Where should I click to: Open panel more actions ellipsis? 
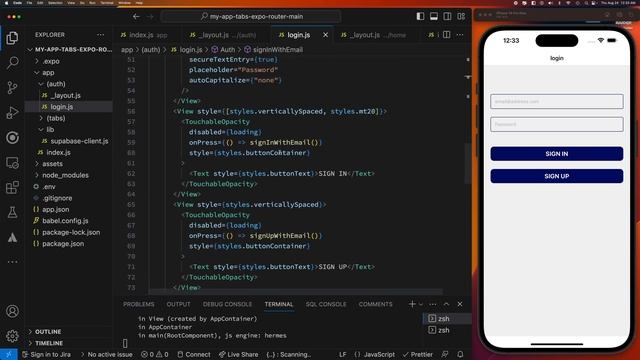point(433,304)
